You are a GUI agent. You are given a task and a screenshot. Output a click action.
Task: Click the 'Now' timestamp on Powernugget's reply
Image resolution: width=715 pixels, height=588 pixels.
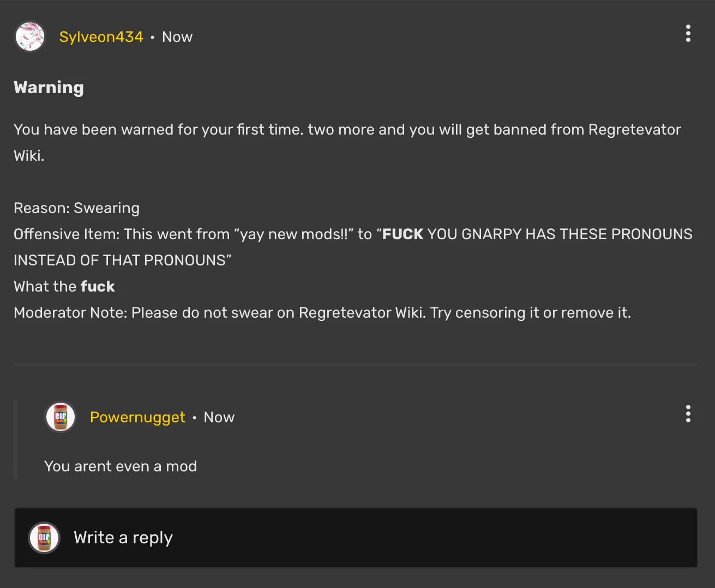[x=219, y=417]
